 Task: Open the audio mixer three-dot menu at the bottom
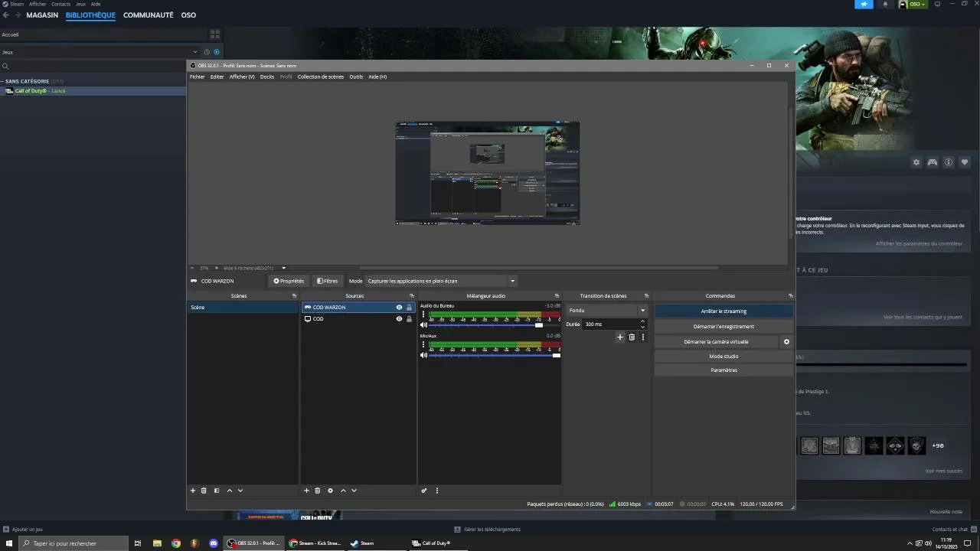tap(437, 491)
